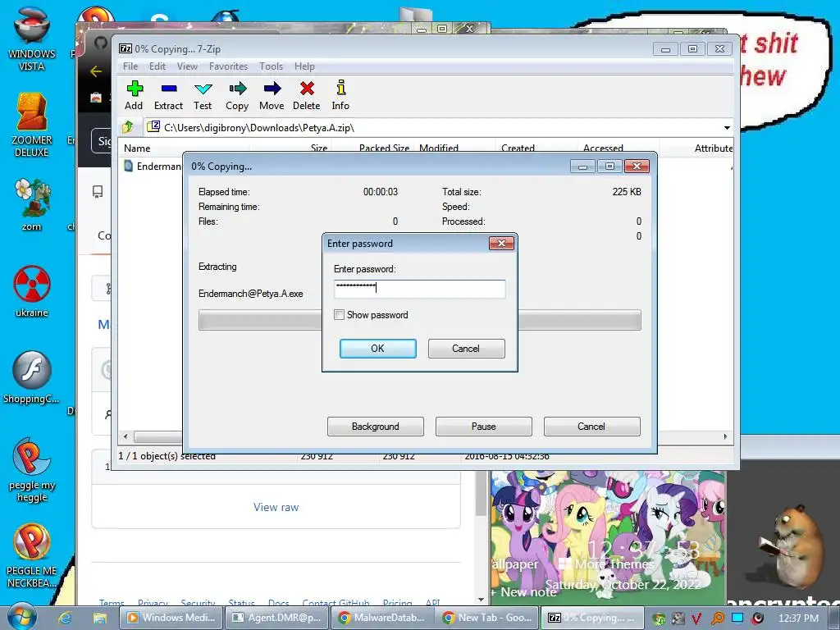
Task: Toggle the Show password checkbox
Action: pyautogui.click(x=339, y=315)
